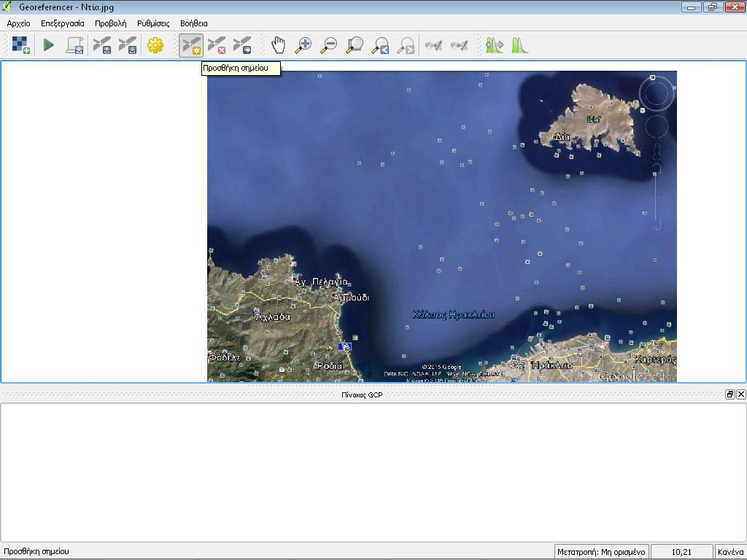Screen dimensions: 747x560
Task: Click the Αμμούδι label on the map
Action: pyautogui.click(x=351, y=297)
